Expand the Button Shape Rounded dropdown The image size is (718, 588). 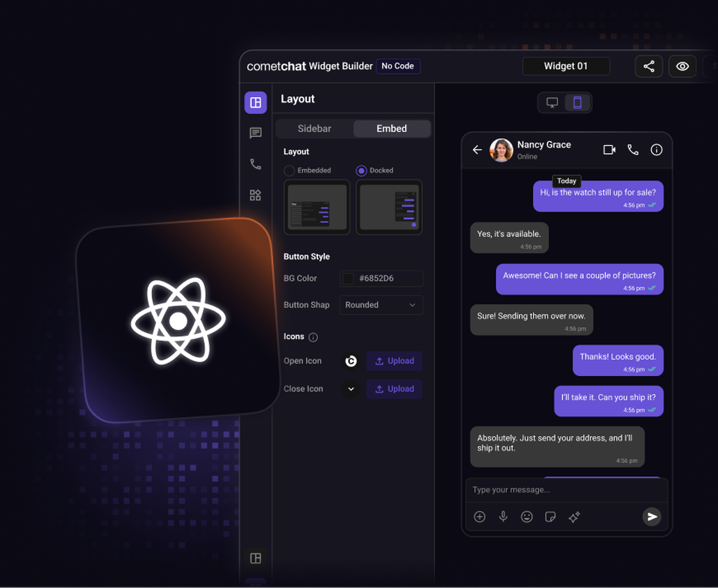[381, 305]
